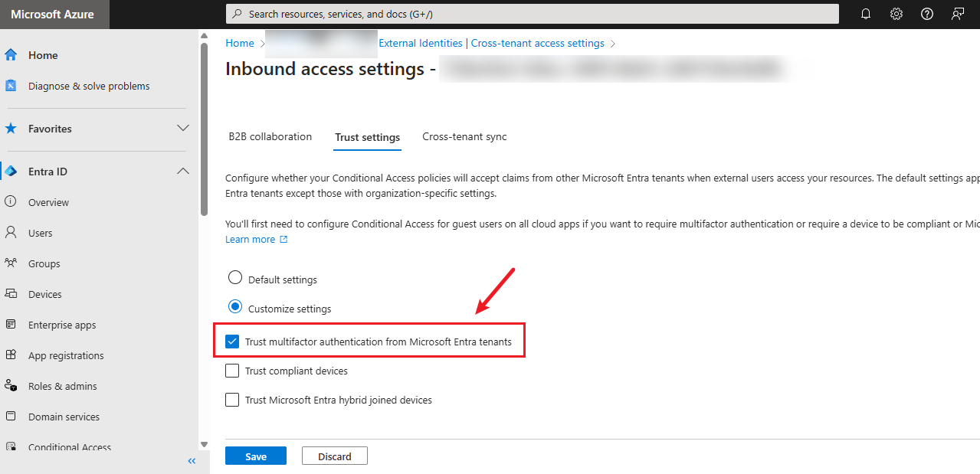Click the Discard button
Screen dimensions: 980x474
pyautogui.click(x=335, y=456)
